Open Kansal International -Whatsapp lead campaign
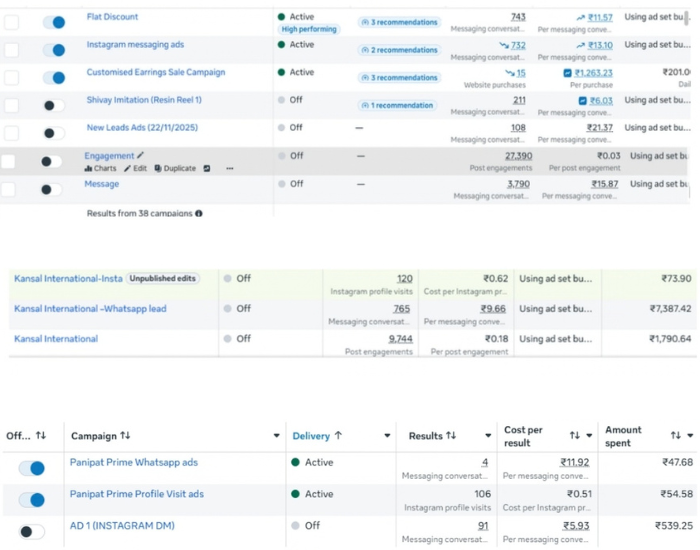This screenshot has height=550, width=700. (90, 308)
